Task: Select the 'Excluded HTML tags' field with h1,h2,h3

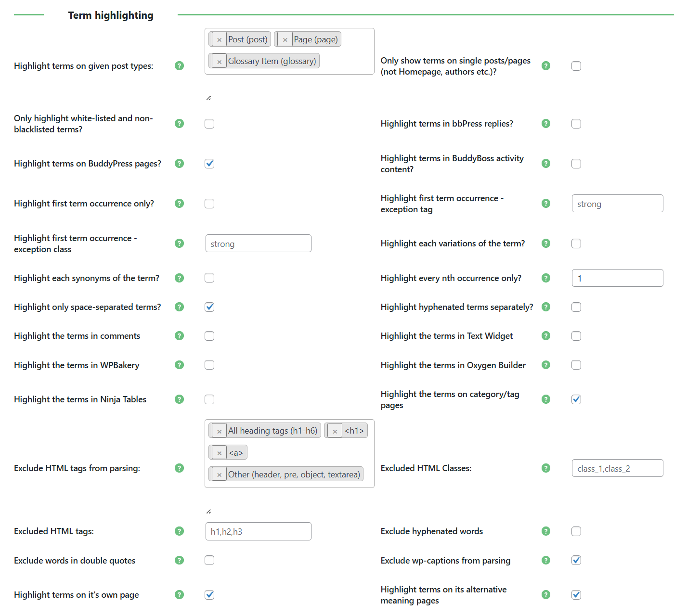Action: (258, 531)
